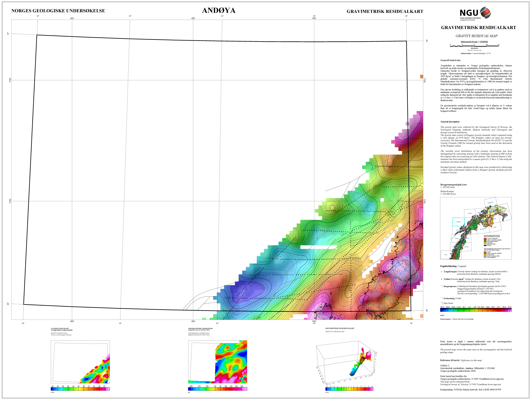
Task: Click the Midtmeridian / Central Meridian 15° E line
Action: [475, 54]
